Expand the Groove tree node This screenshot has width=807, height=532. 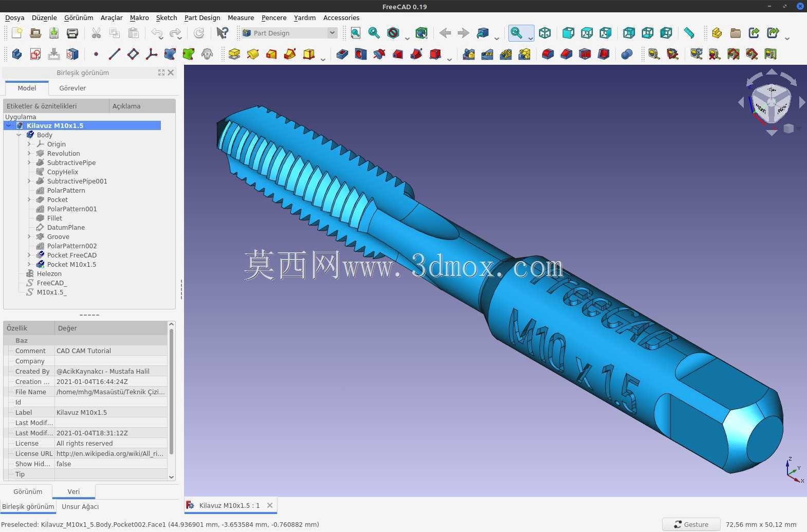click(29, 236)
